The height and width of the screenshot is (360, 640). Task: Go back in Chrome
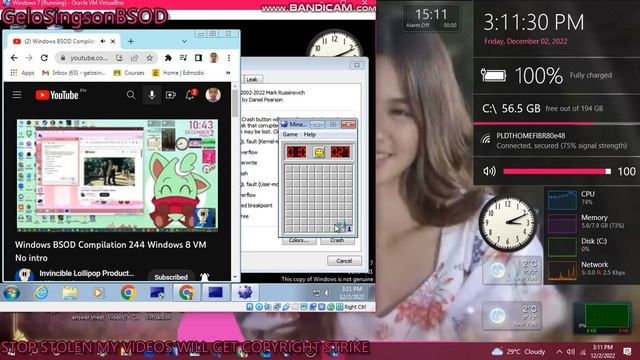tap(14, 58)
